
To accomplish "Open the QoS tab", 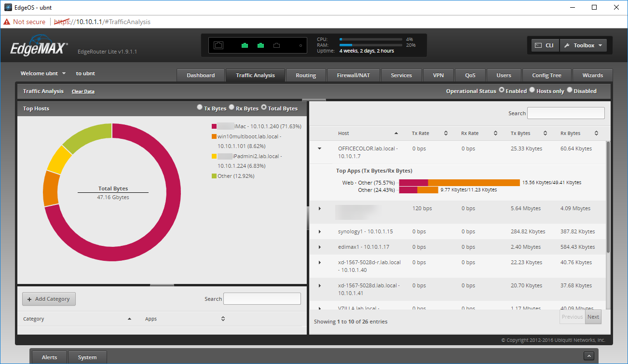I will pos(470,75).
